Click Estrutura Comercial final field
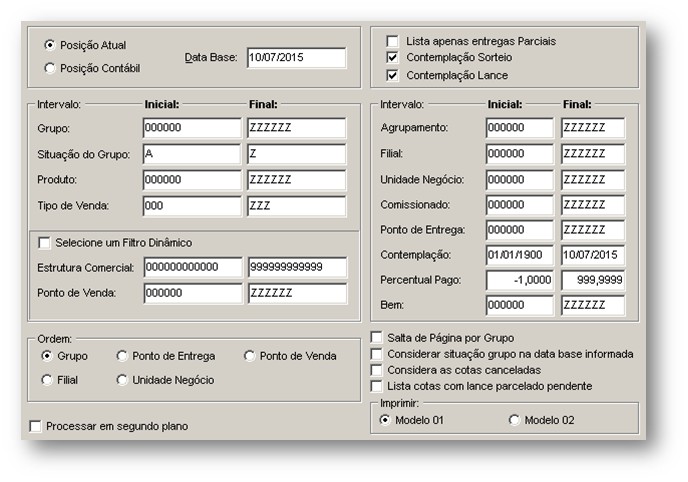Viewport: 688px width, 482px height. point(297,267)
